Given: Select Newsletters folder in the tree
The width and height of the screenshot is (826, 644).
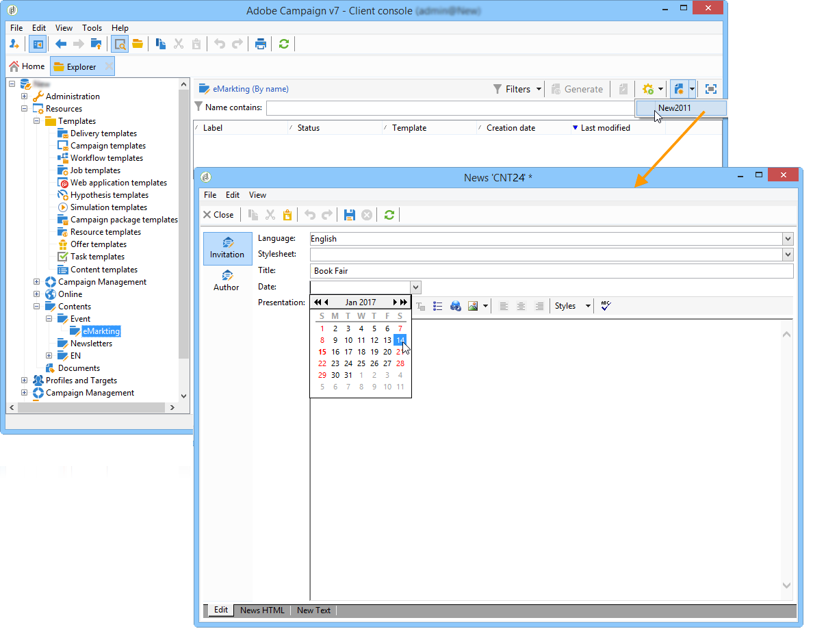Looking at the screenshot, I should point(91,344).
